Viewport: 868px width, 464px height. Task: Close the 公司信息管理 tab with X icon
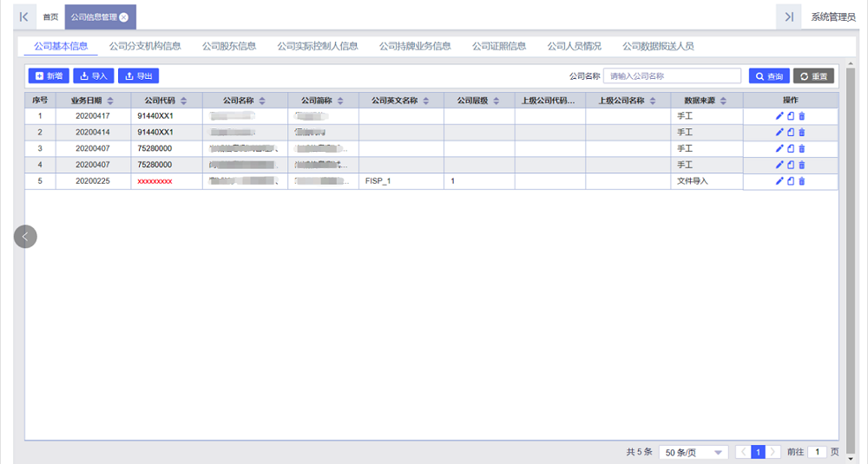[124, 17]
